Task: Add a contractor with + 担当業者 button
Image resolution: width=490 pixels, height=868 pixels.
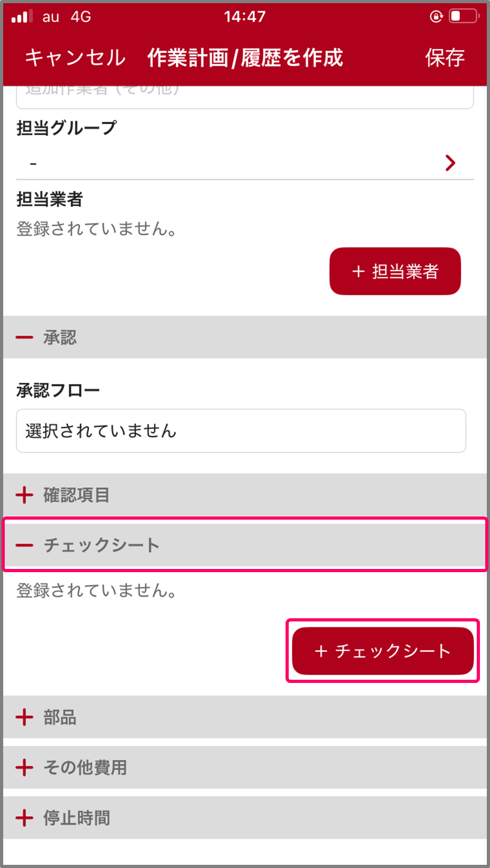Action: click(395, 271)
